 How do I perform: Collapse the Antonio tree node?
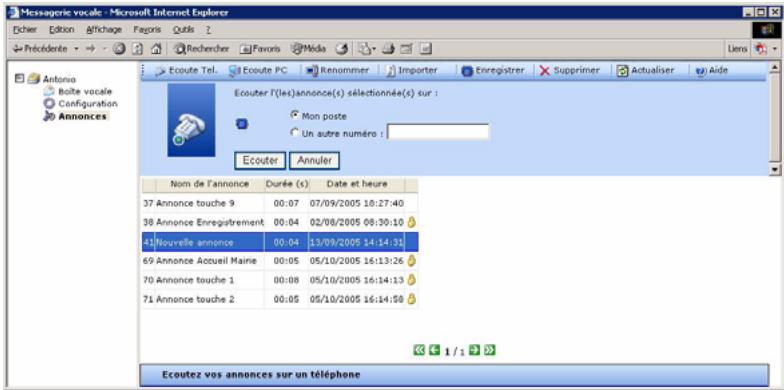coord(20,78)
